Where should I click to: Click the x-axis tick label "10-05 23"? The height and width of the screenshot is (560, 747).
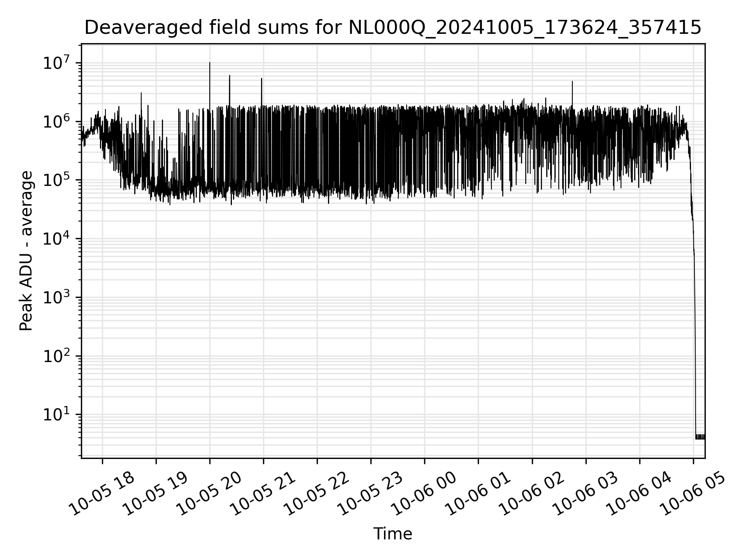click(370, 493)
